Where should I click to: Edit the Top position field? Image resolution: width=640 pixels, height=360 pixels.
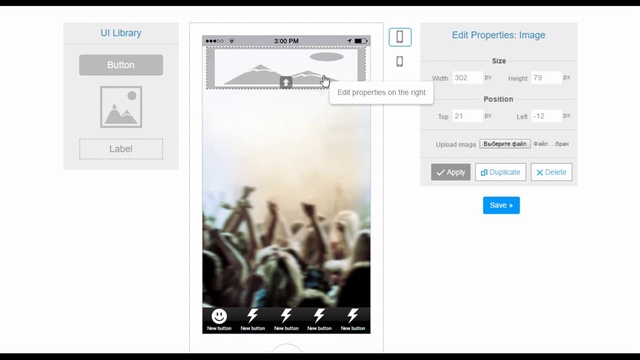467,116
